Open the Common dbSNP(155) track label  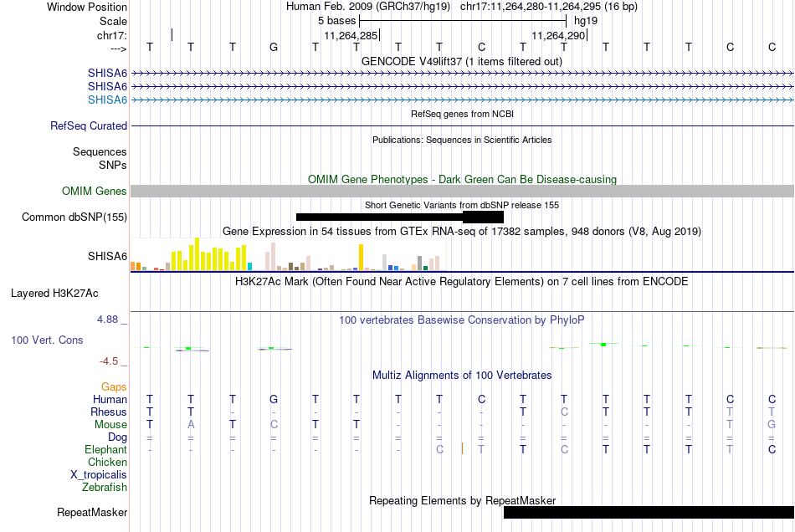[74, 217]
